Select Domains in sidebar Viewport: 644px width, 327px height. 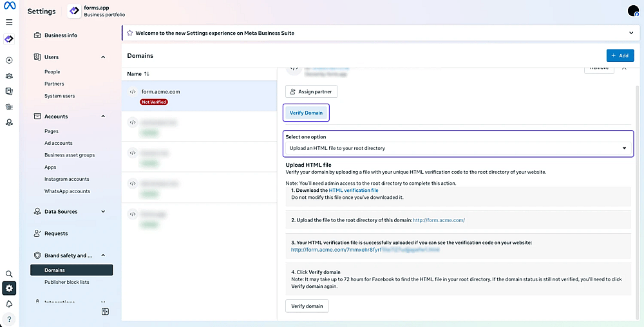tap(71, 270)
